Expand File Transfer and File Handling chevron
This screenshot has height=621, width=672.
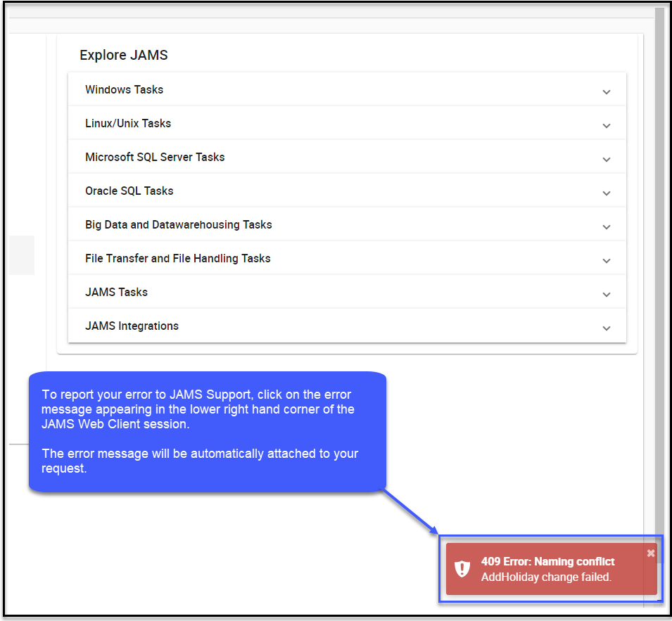click(x=606, y=261)
